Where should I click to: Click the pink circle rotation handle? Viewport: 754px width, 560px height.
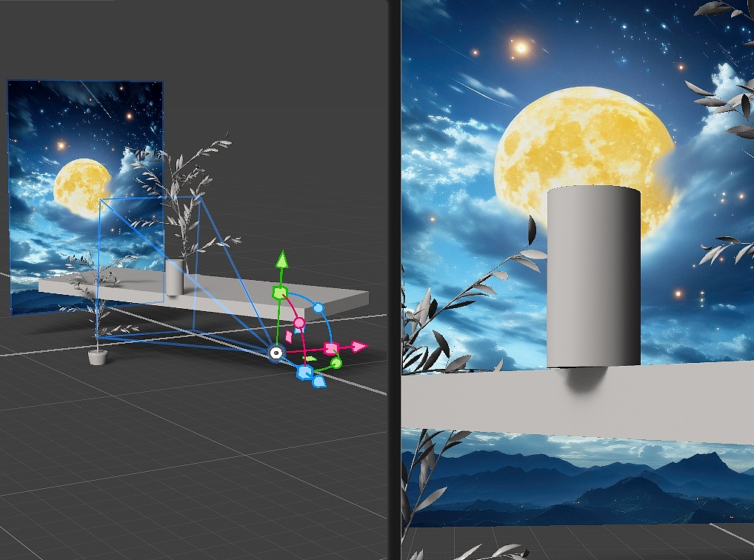pos(299,322)
